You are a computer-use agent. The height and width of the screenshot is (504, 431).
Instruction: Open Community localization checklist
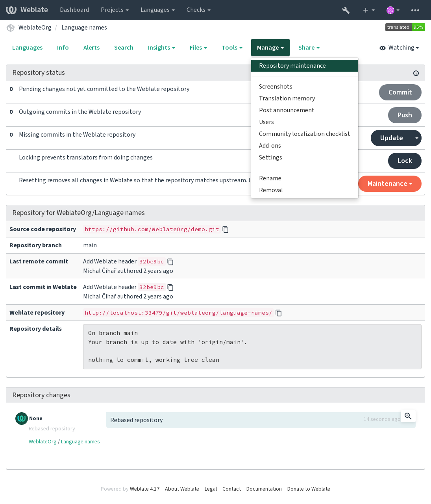305,134
